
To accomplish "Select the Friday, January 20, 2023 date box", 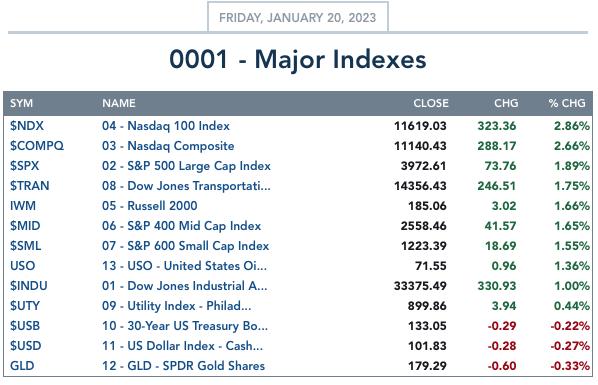I will [298, 18].
